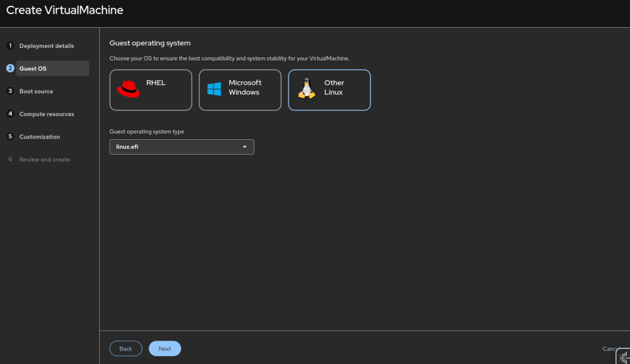The width and height of the screenshot is (630, 364).
Task: Proceed with the Next button
Action: pyautogui.click(x=165, y=349)
